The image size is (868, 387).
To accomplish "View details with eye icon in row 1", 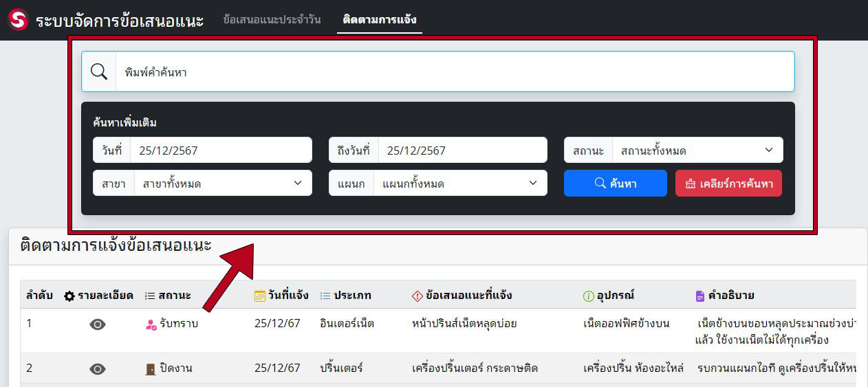I will coord(98,324).
